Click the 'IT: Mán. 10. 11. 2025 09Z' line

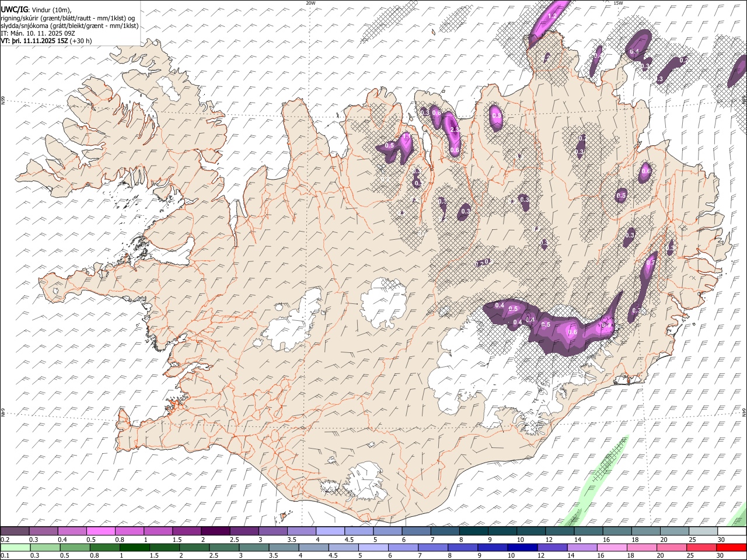pyautogui.click(x=38, y=33)
